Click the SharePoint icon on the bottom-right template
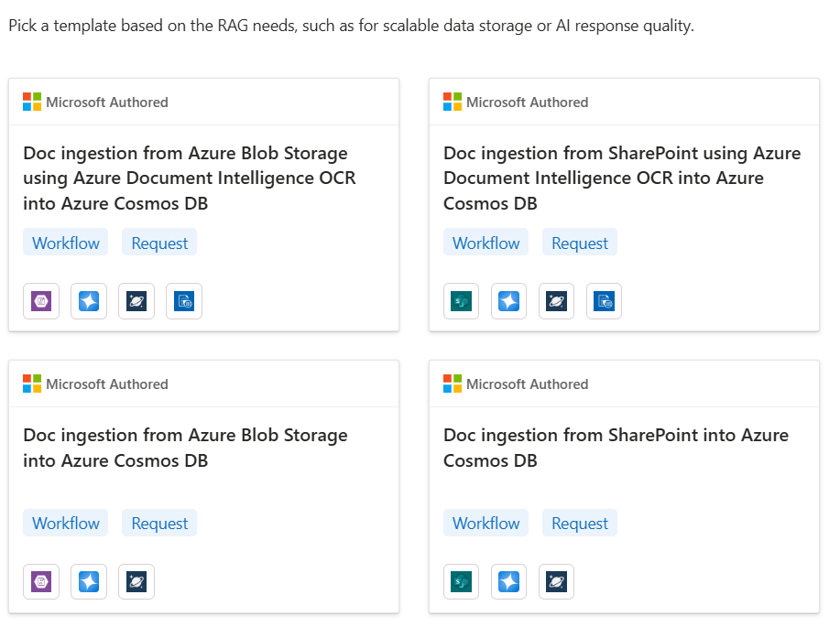The height and width of the screenshot is (627, 840). (461, 581)
